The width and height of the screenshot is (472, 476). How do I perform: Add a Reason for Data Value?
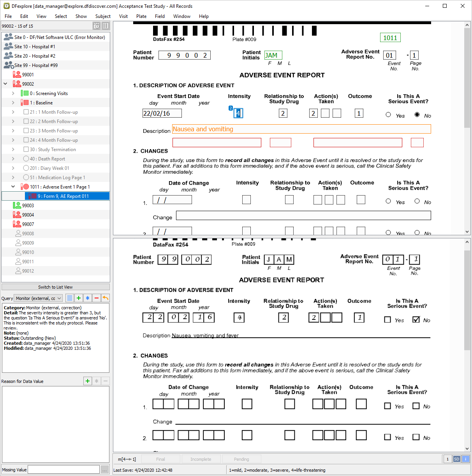click(88, 381)
